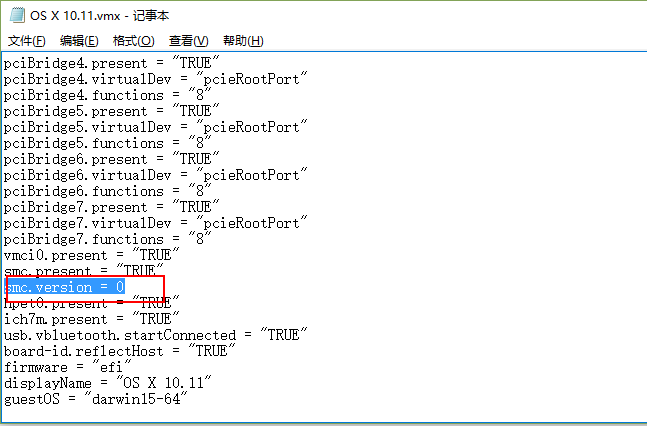Click the pciBridge6.functions = "8" line
647x426 pixels.
click(x=107, y=191)
